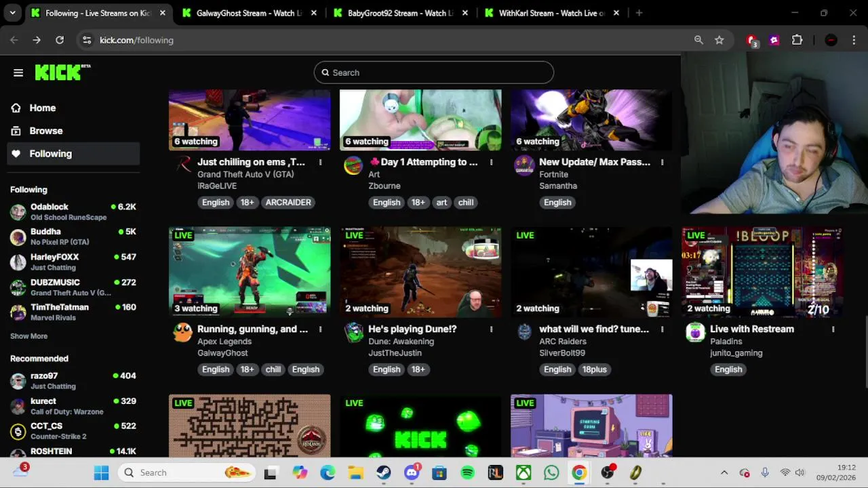The height and width of the screenshot is (488, 868).
Task: Open Xbox app from the taskbar
Action: coord(524,472)
